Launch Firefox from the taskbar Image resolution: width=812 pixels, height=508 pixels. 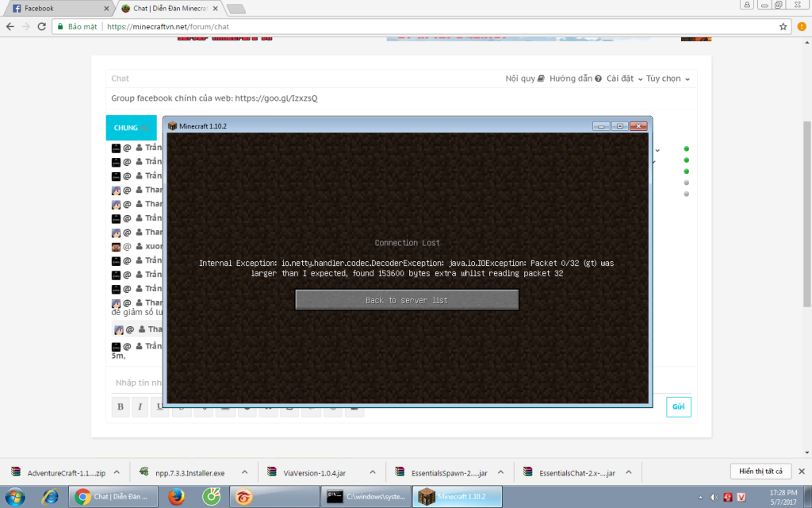pos(177,497)
